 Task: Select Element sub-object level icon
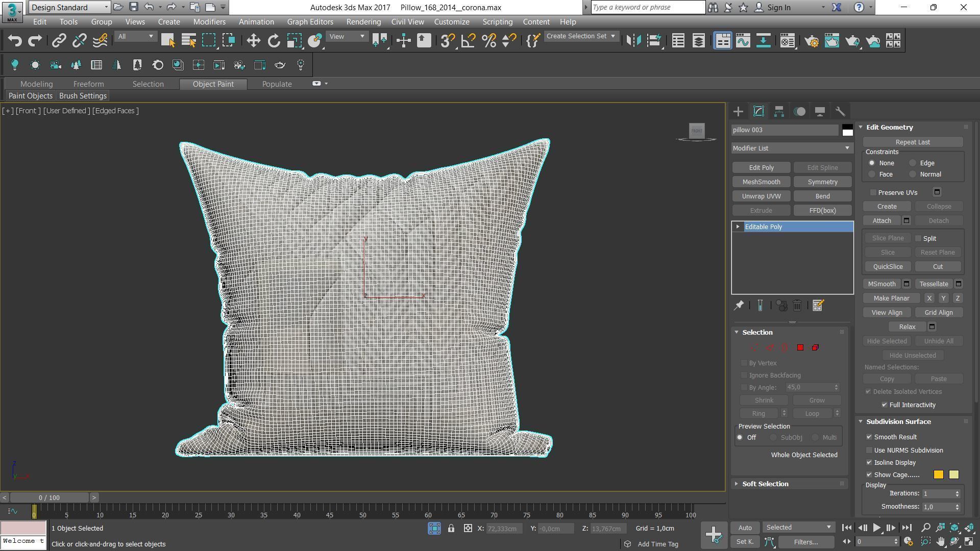(815, 347)
